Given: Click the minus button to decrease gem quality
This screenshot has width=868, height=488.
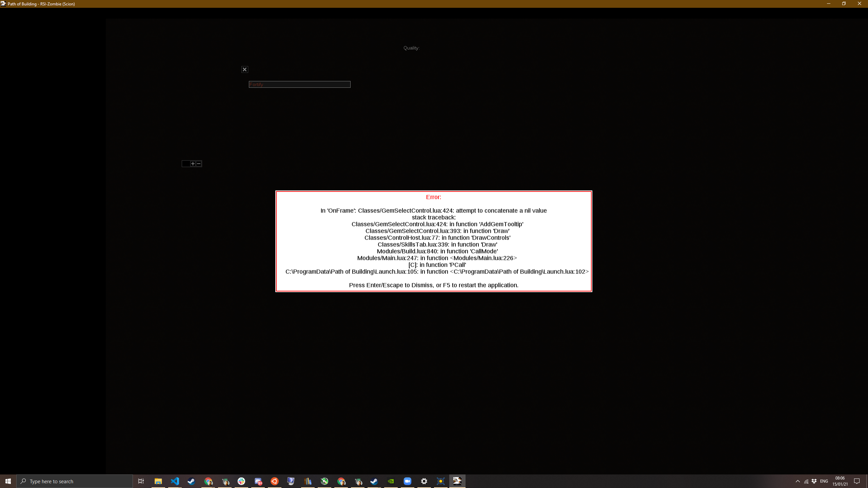Looking at the screenshot, I should tap(199, 164).
